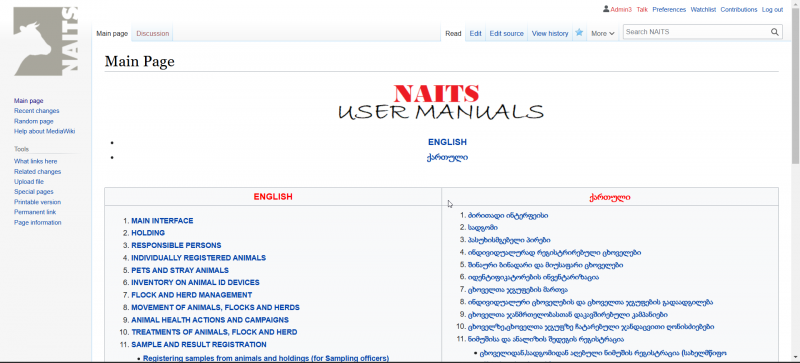Open RESPONSIBLE PERSONS manual
Image resolution: width=800 pixels, height=363 pixels.
click(x=176, y=246)
